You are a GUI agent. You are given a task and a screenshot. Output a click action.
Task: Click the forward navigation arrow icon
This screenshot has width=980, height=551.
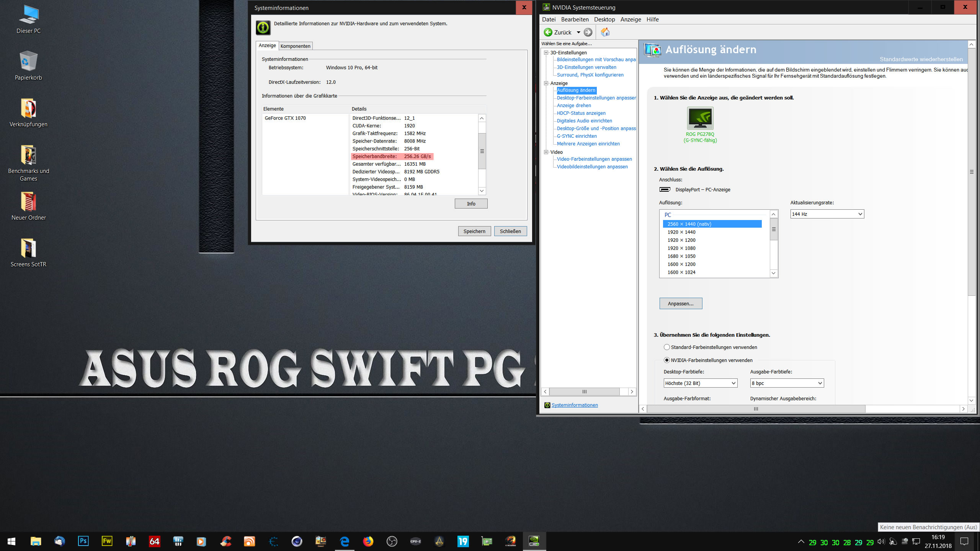(x=588, y=32)
